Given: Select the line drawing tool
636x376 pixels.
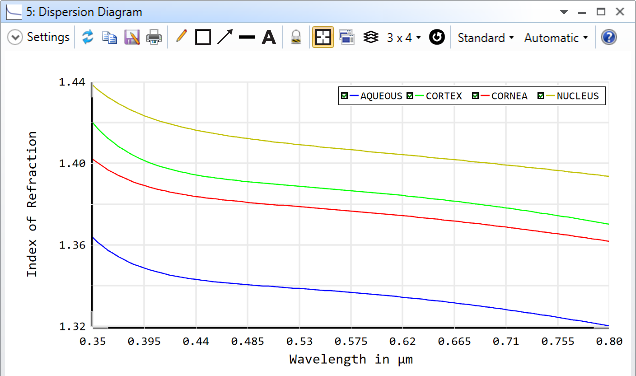Looking at the screenshot, I should (x=247, y=37).
